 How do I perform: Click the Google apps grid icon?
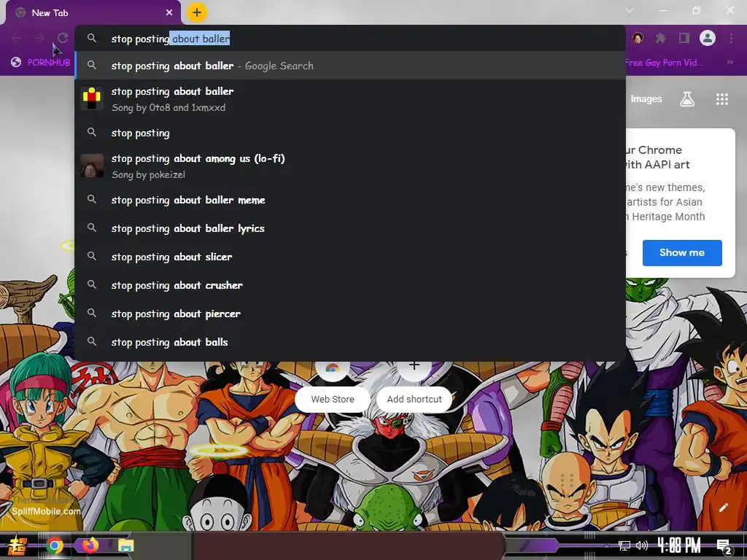pyautogui.click(x=722, y=99)
